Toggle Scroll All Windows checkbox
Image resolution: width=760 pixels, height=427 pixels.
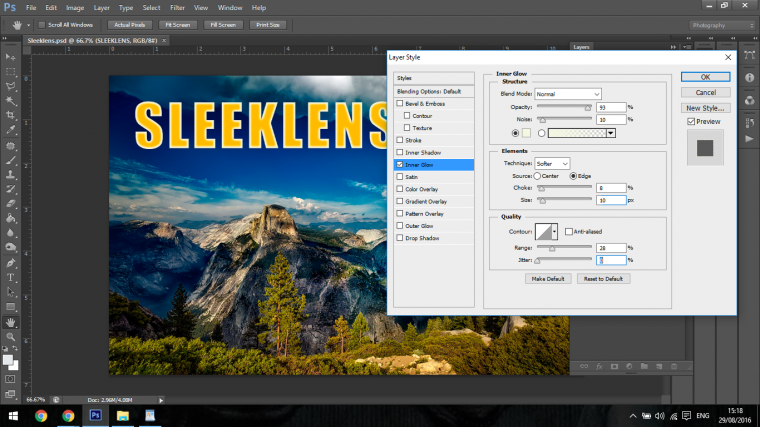point(42,25)
